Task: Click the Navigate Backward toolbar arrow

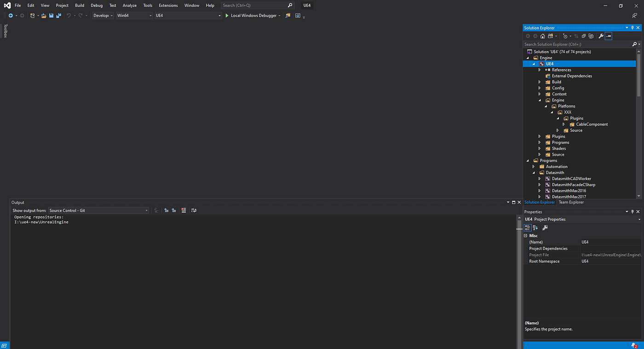Action: [11, 16]
